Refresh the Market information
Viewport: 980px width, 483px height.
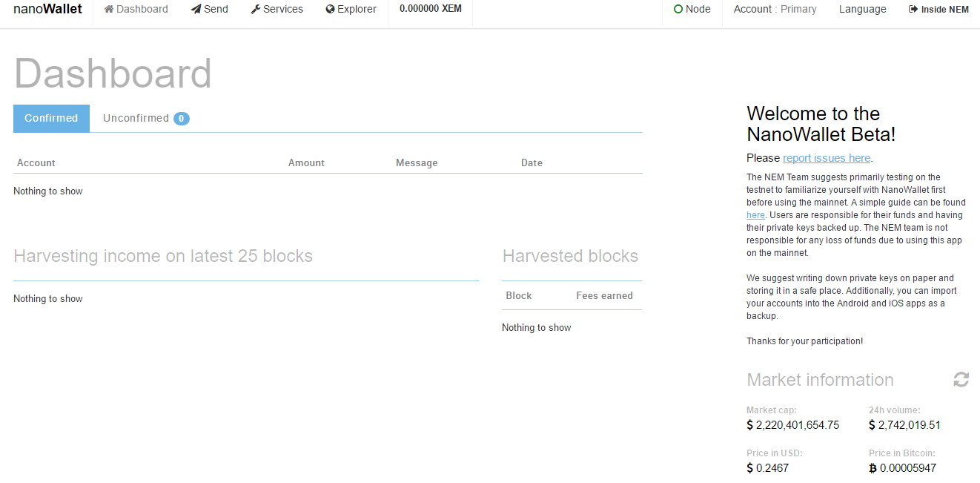tap(961, 380)
